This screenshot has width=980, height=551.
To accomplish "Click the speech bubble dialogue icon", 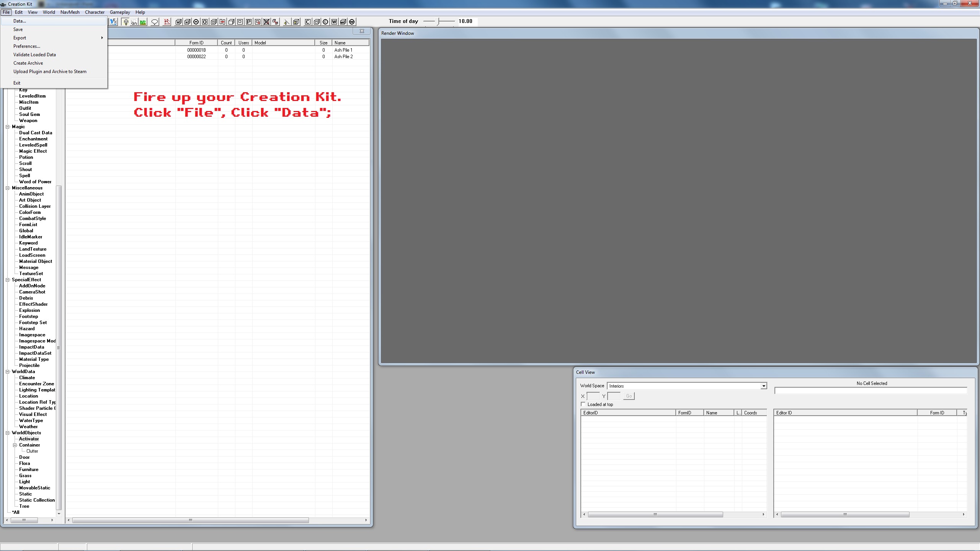I will pos(155,22).
